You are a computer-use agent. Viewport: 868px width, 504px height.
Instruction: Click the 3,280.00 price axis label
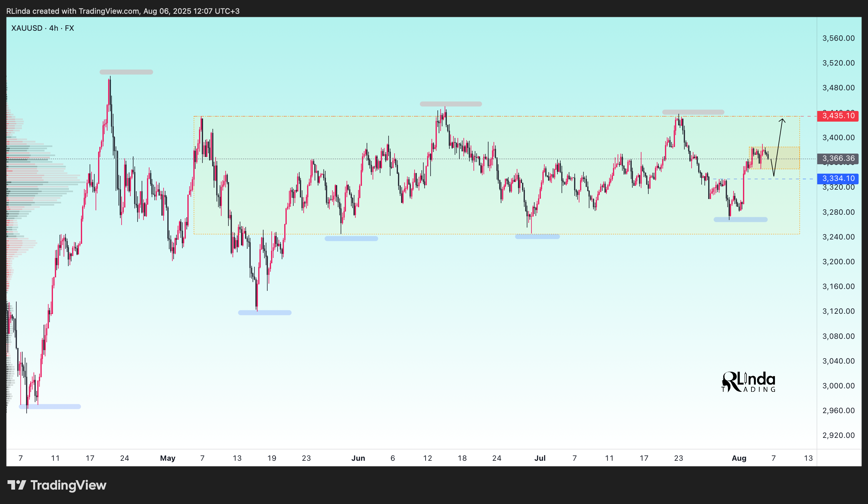pyautogui.click(x=838, y=212)
